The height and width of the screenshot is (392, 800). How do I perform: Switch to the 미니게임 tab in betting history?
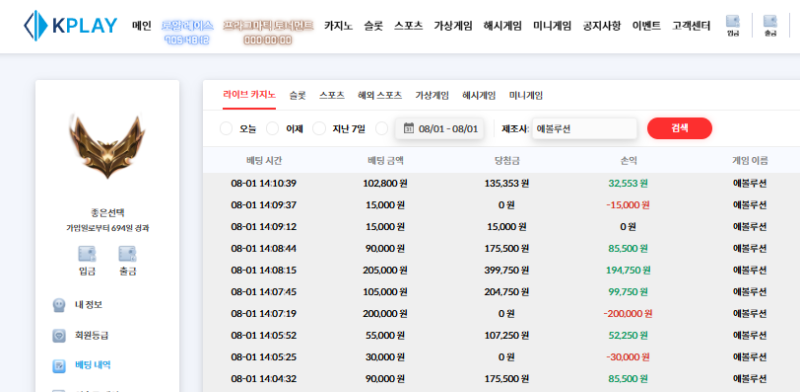click(526, 95)
